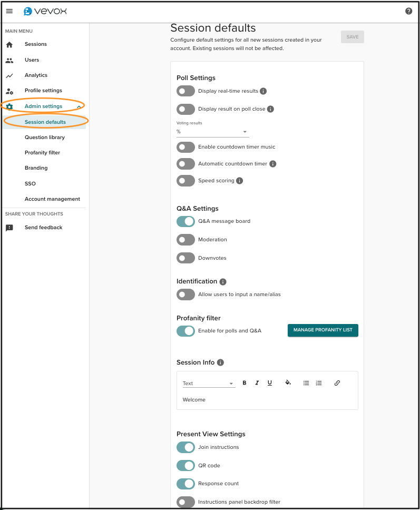Screen dimensions: 420x510
Task: Show info for Speed scoring
Action: (x=239, y=181)
